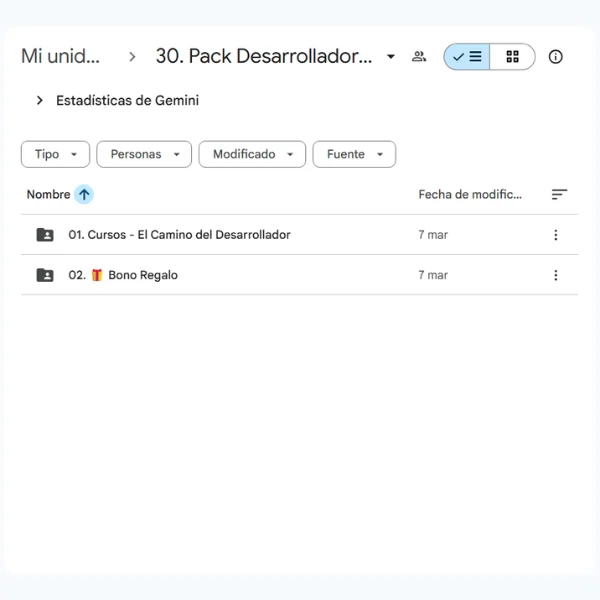Open more actions for 01. Cursos folder
The width and height of the screenshot is (600, 600).
click(556, 235)
